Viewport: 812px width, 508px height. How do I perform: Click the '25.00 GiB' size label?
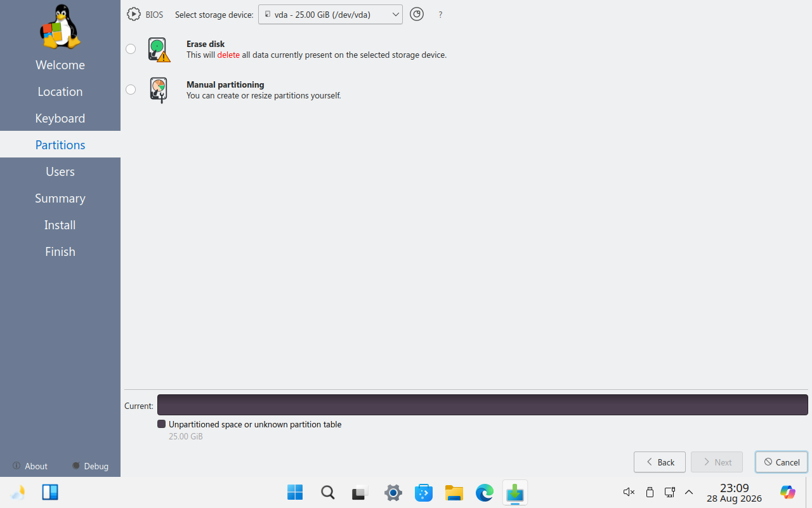tap(186, 436)
